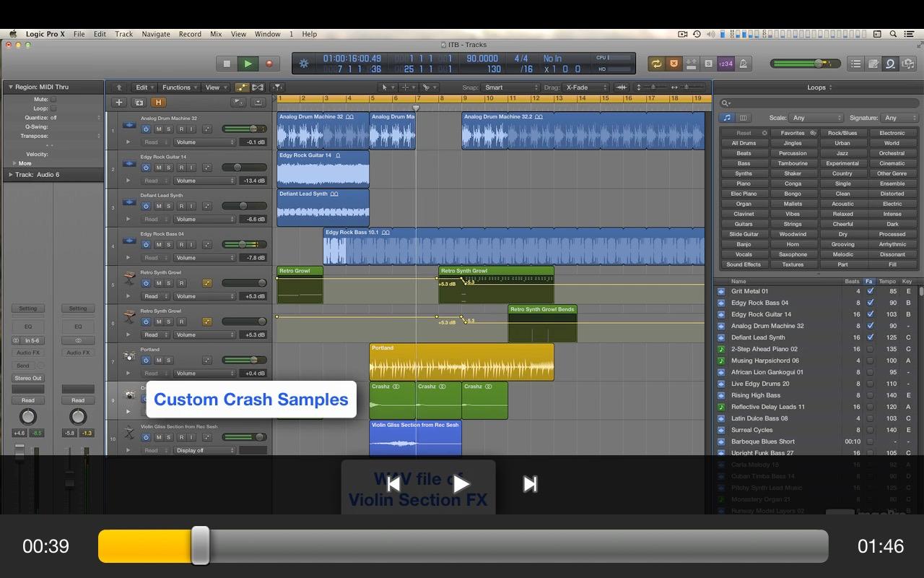Screen dimensions: 924x578
Task: Click the video playback progress slider handle
Action: (200, 545)
